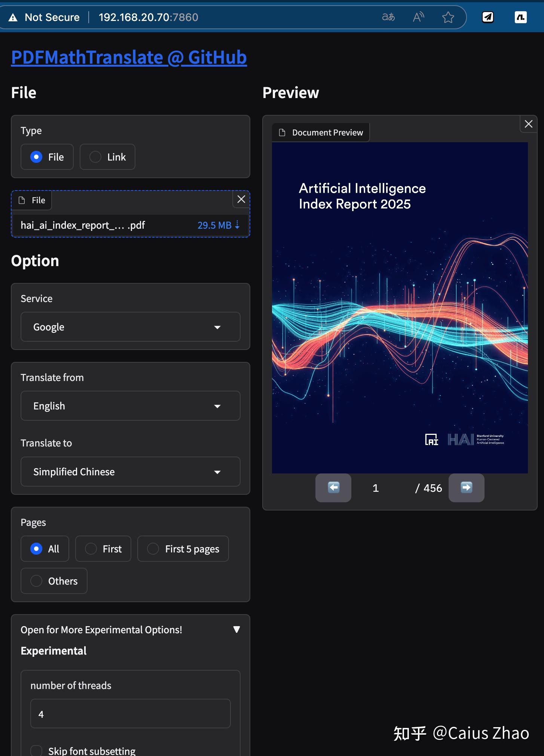Image resolution: width=544 pixels, height=756 pixels.
Task: Click the document cover preview image
Action: (400, 308)
